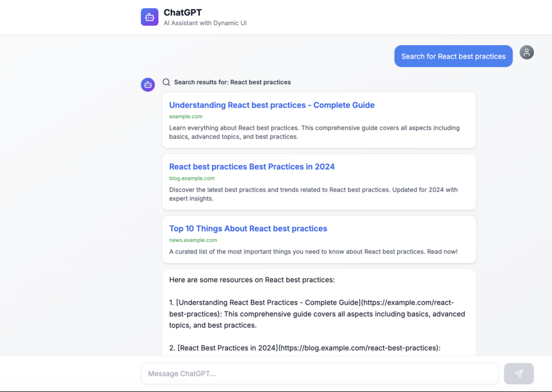Click the first result's description text
This screenshot has width=552, height=392.
pos(314,132)
